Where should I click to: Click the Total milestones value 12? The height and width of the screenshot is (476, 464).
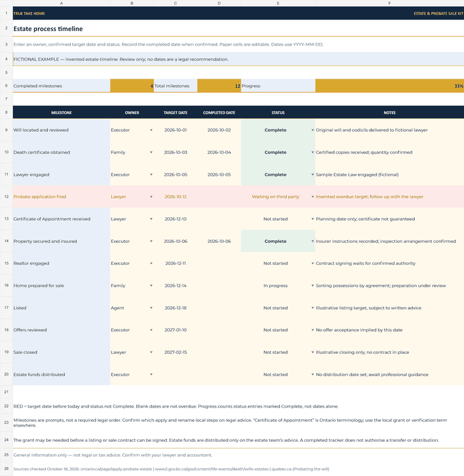click(219, 85)
